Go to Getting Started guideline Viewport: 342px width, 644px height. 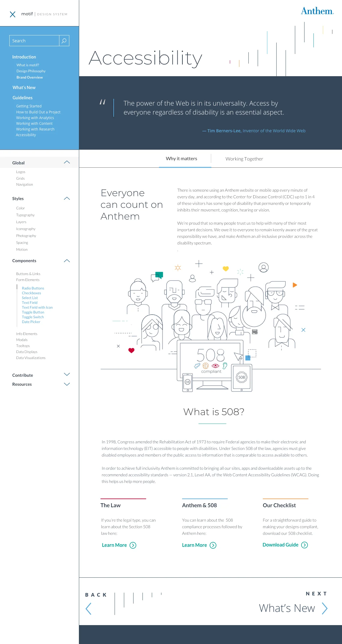pos(29,106)
